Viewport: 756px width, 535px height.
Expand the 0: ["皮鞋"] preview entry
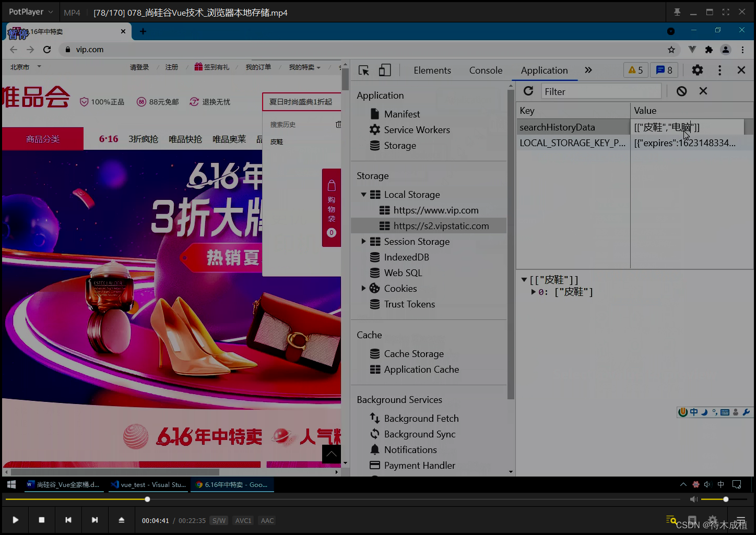(x=534, y=292)
